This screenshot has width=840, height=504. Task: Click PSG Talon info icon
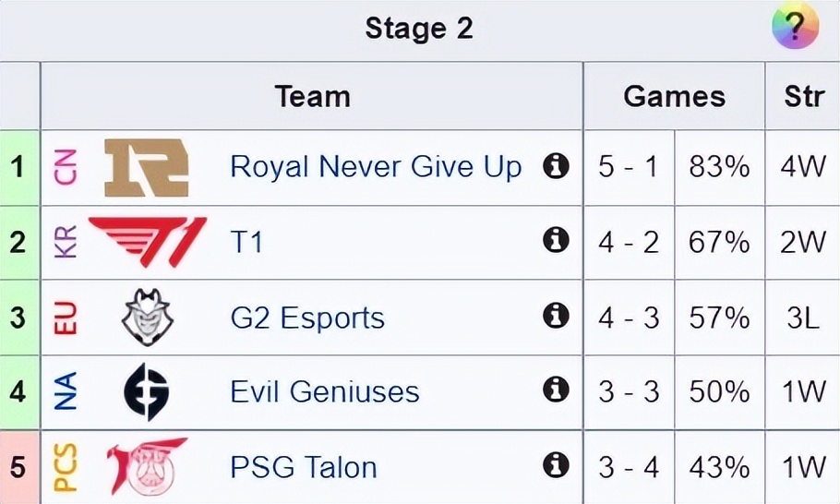556,465
